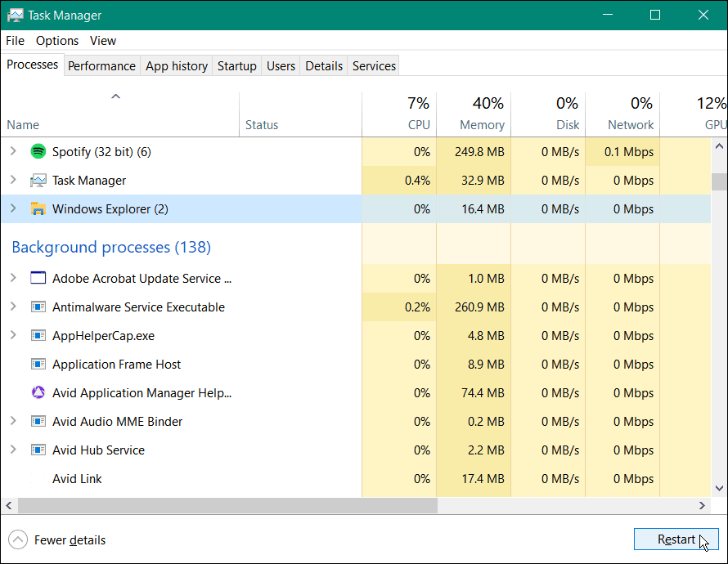The image size is (728, 564).
Task: Expand the Windows Explorer process group
Action: (12, 208)
